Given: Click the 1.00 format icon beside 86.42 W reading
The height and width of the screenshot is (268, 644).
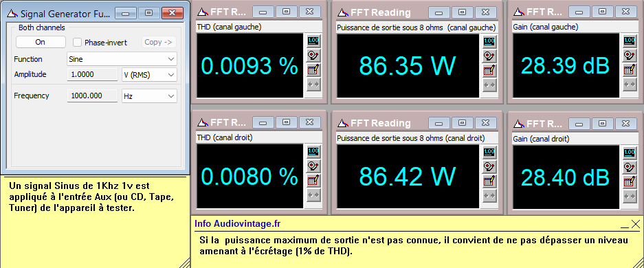Looking at the screenshot, I should click(x=489, y=153).
